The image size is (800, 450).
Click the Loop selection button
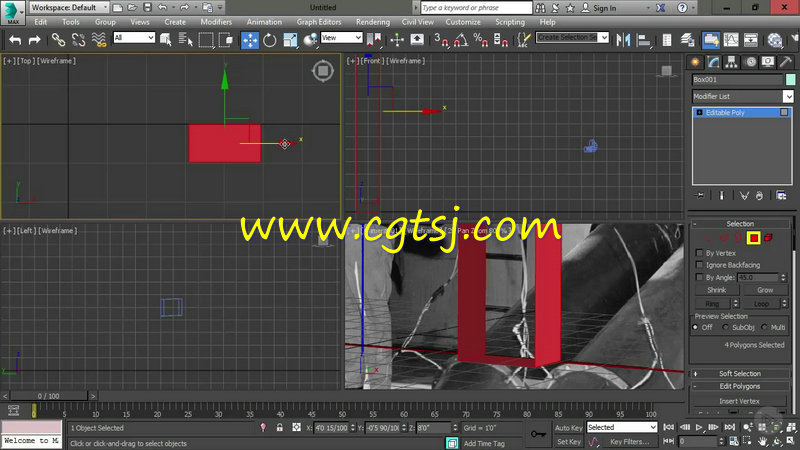[x=761, y=304]
